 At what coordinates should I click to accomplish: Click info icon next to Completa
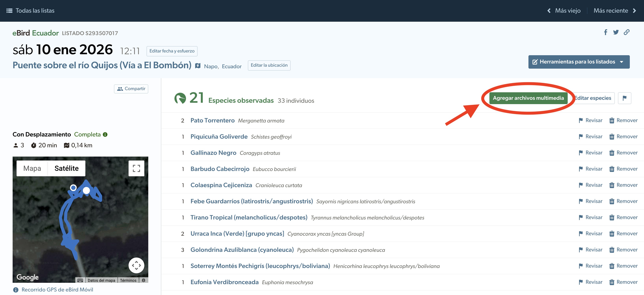click(x=105, y=134)
